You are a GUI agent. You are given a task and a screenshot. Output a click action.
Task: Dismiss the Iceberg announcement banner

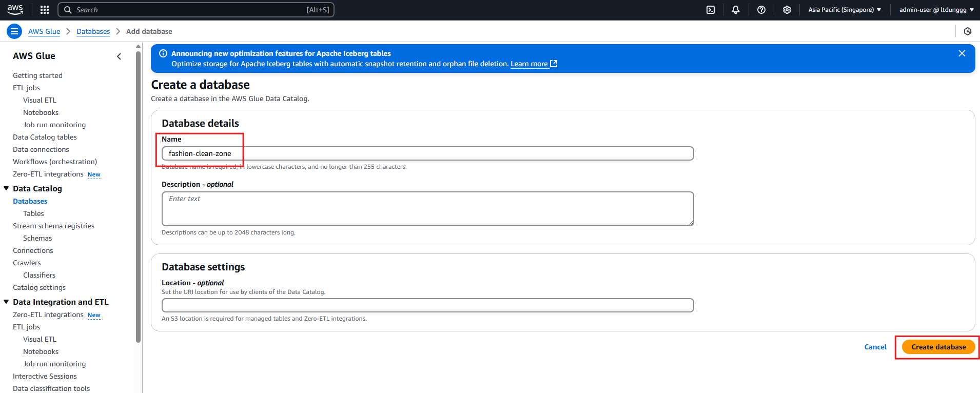click(x=962, y=53)
